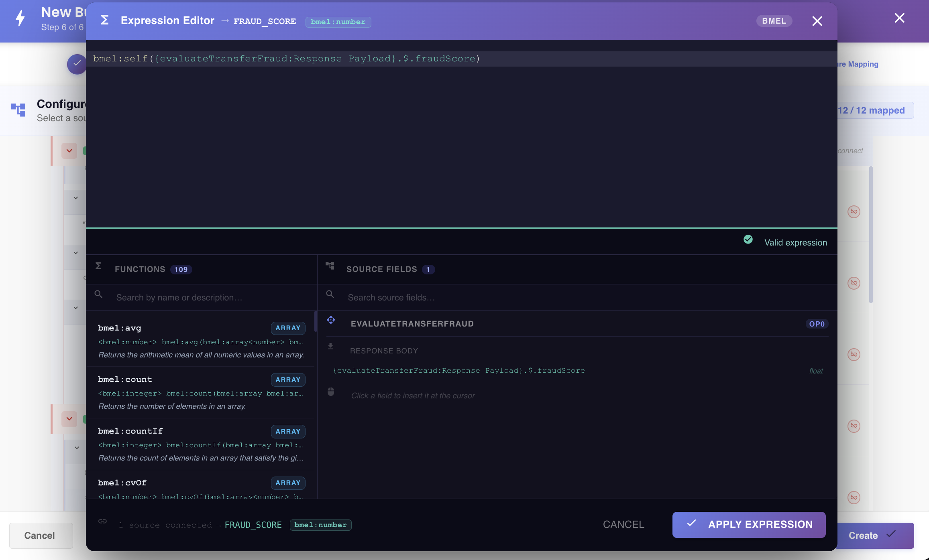Expand the second gray chevron row

[75, 253]
